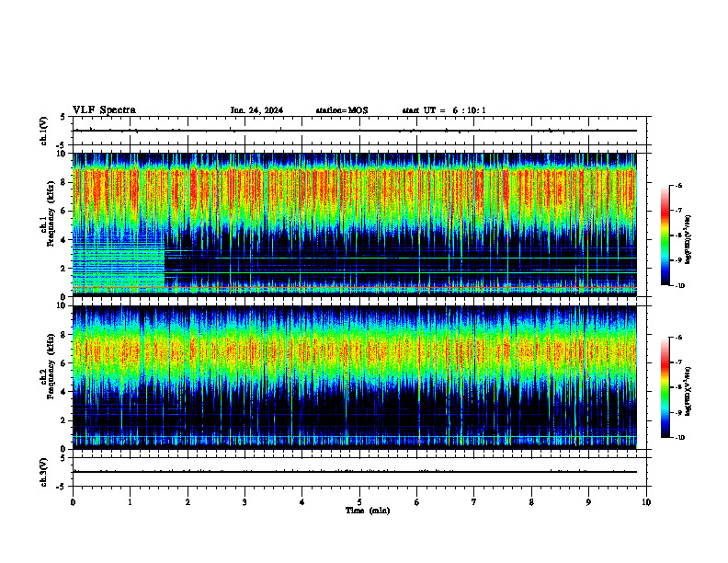This screenshot has width=728, height=563.
Task: Click the ch.1 spectrogram color scale bar
Action: (665, 236)
